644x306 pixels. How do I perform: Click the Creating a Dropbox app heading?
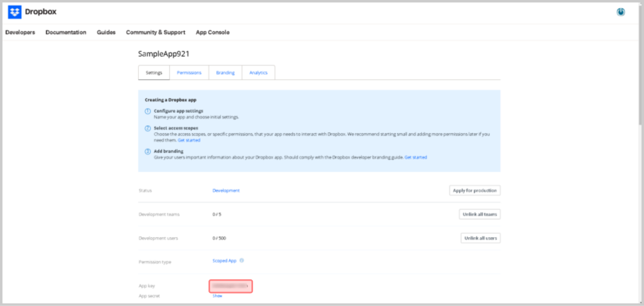coord(170,100)
